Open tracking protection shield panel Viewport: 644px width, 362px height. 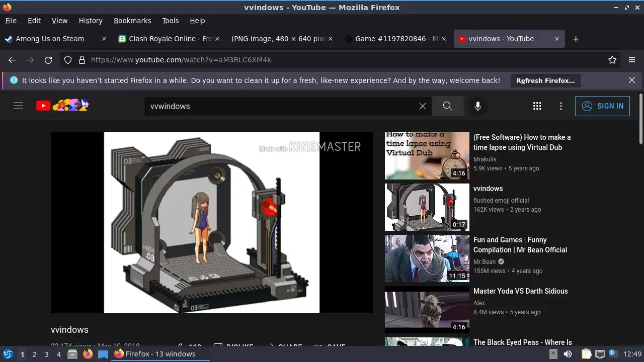coord(68,60)
